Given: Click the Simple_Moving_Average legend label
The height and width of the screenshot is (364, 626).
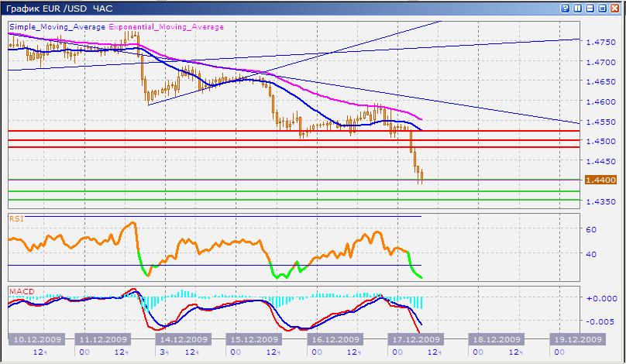Looking at the screenshot, I should click(57, 26).
